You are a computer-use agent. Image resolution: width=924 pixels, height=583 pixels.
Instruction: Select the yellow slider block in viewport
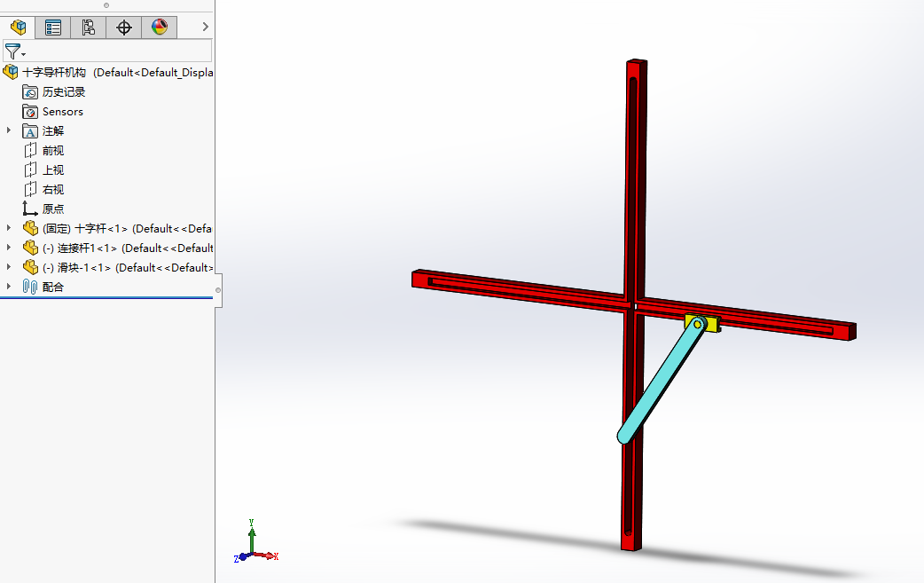pyautogui.click(x=711, y=324)
